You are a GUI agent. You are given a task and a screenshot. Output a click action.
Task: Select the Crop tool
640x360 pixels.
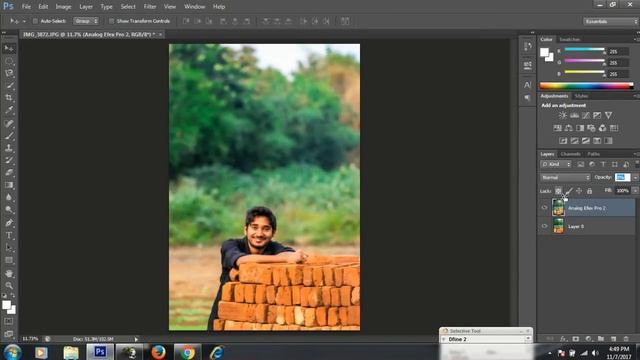click(x=9, y=98)
